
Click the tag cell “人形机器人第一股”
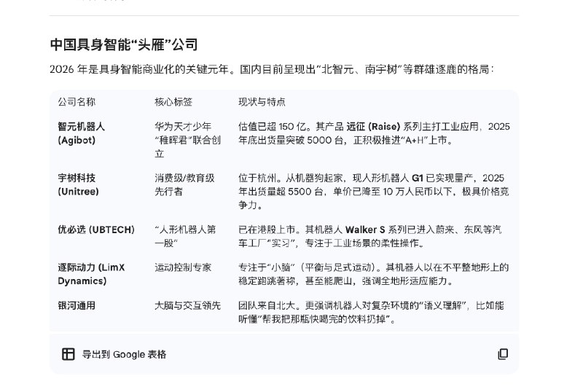185,236
